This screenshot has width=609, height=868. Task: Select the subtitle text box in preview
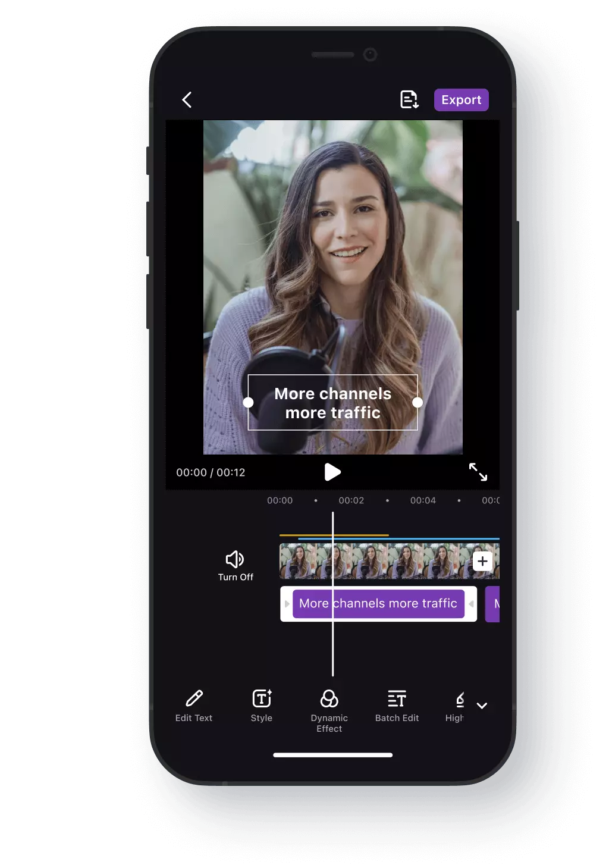pyautogui.click(x=332, y=403)
